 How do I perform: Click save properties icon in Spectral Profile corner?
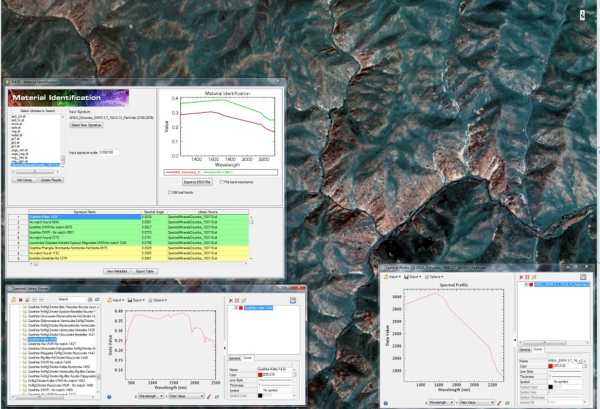[x=583, y=277]
